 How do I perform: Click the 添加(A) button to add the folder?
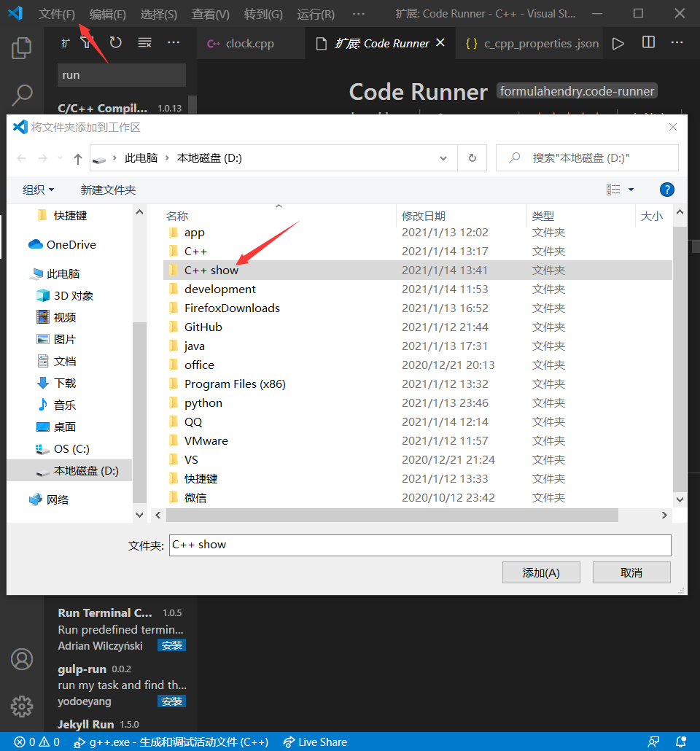[540, 572]
